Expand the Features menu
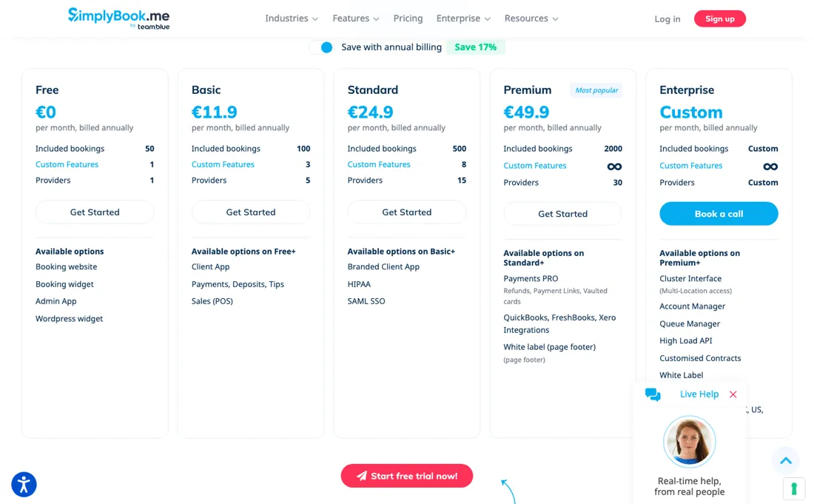Image resolution: width=814 pixels, height=504 pixels. coord(356,19)
